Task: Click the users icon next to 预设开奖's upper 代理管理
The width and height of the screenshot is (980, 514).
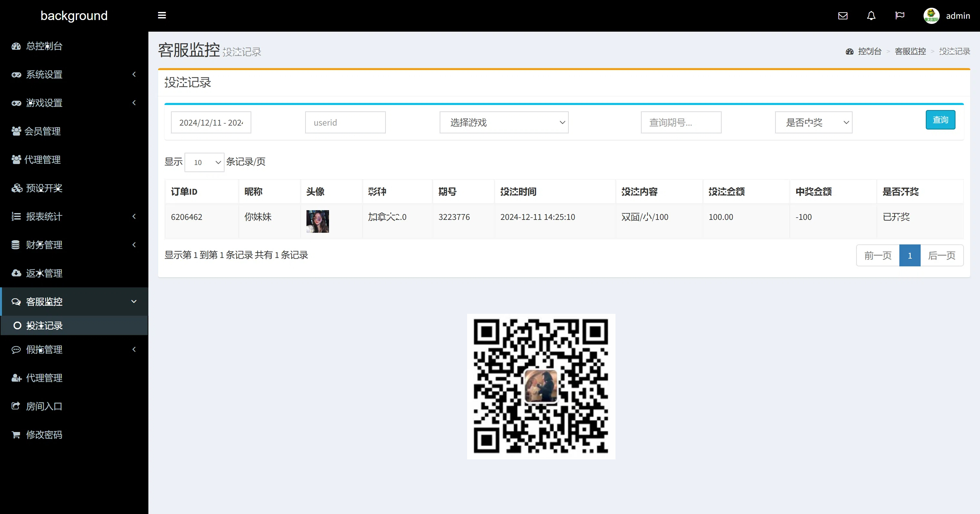Action: pyautogui.click(x=16, y=159)
